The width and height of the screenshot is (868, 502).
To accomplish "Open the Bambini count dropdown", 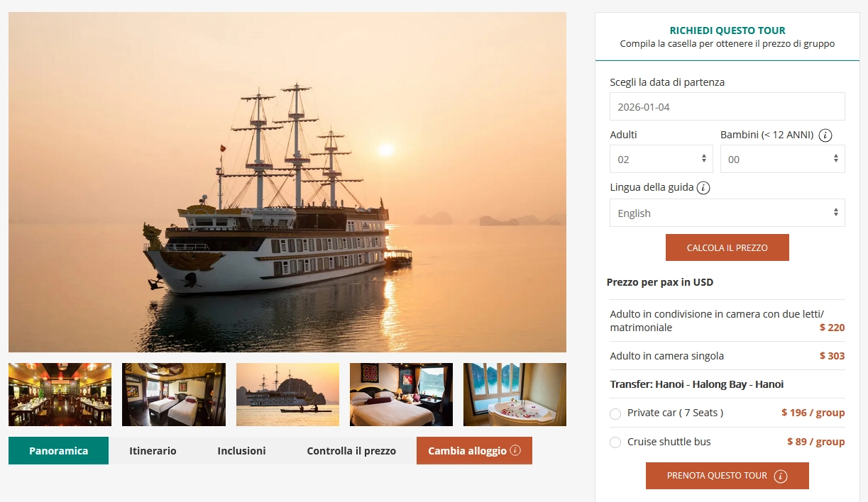I will pyautogui.click(x=783, y=159).
